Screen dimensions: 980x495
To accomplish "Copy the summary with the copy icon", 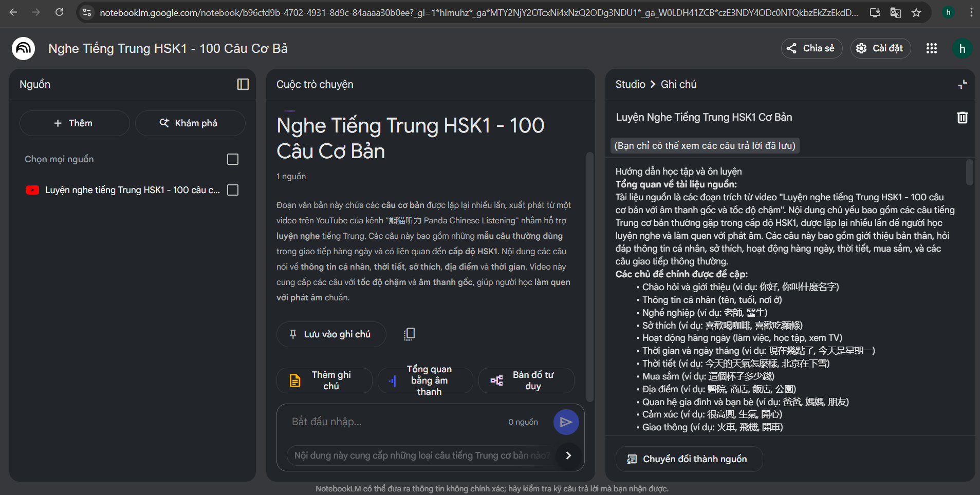I will 409,334.
